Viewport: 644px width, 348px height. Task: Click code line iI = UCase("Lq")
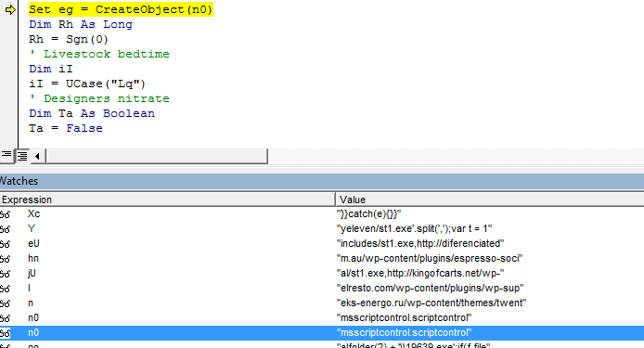click(87, 84)
